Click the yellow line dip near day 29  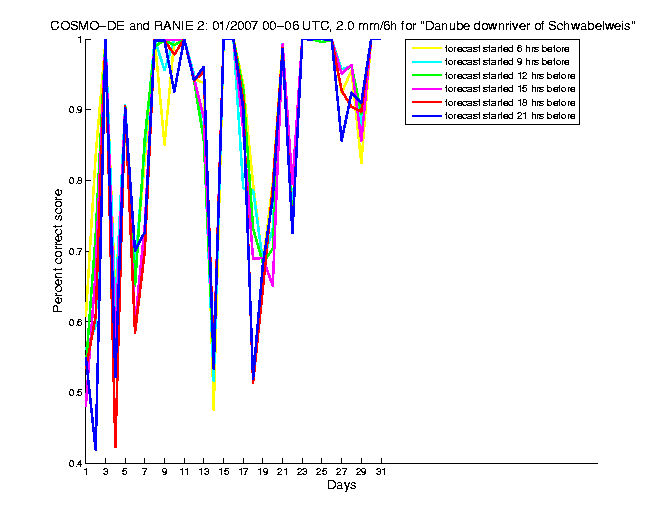point(361,163)
